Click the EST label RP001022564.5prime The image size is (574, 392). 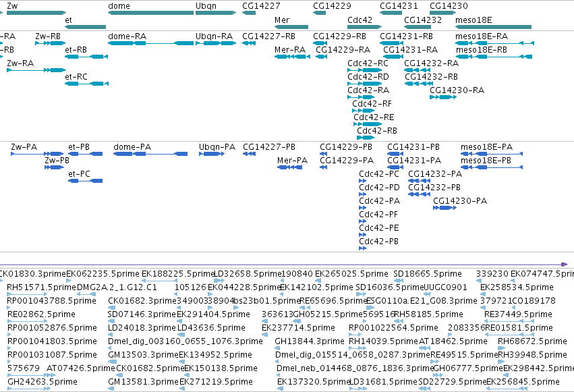393,328
